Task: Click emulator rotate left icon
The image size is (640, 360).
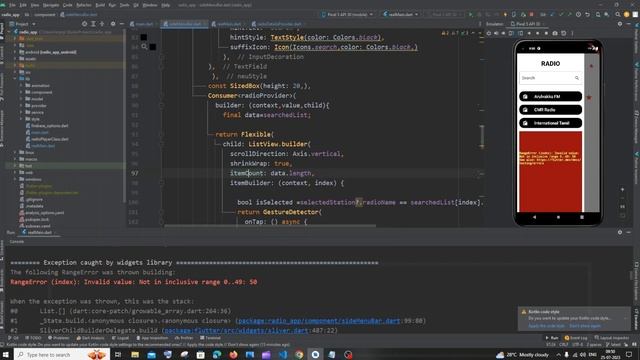Action: [511, 33]
